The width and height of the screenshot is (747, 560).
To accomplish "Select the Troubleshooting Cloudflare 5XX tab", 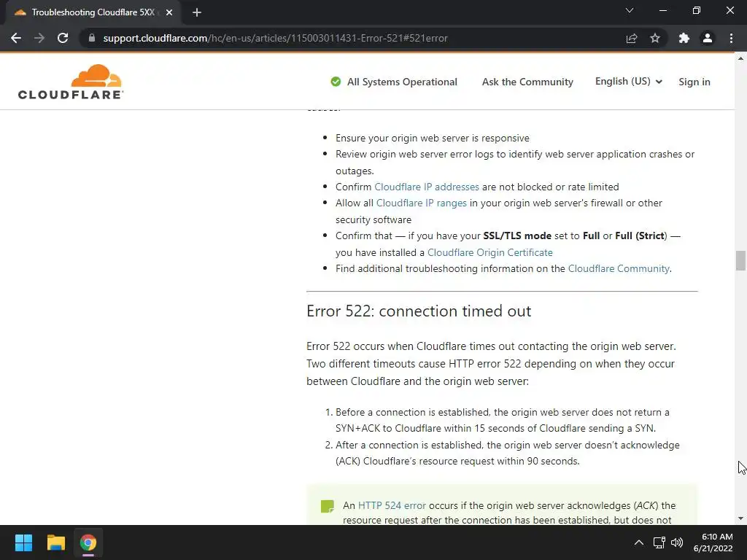I will (x=93, y=12).
